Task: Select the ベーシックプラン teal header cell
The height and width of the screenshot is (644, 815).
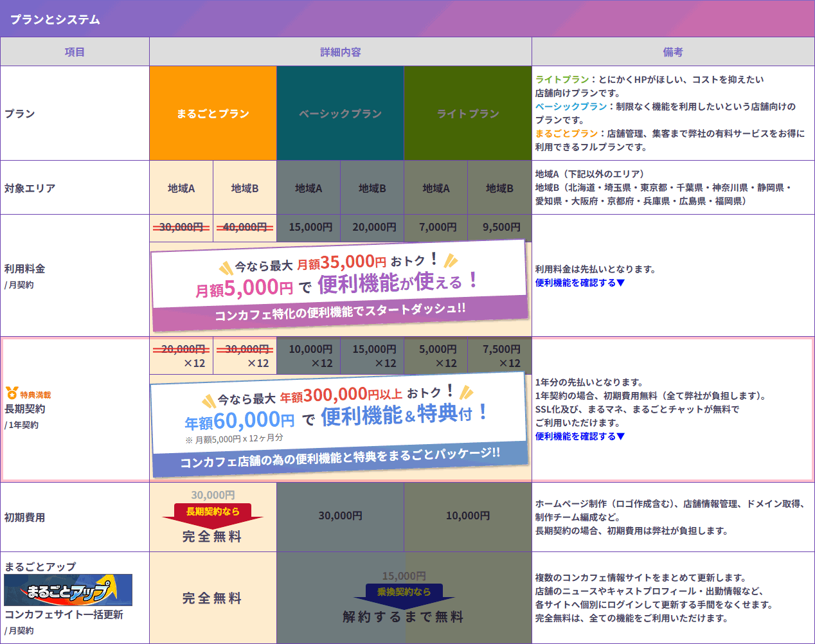Action: click(340, 114)
